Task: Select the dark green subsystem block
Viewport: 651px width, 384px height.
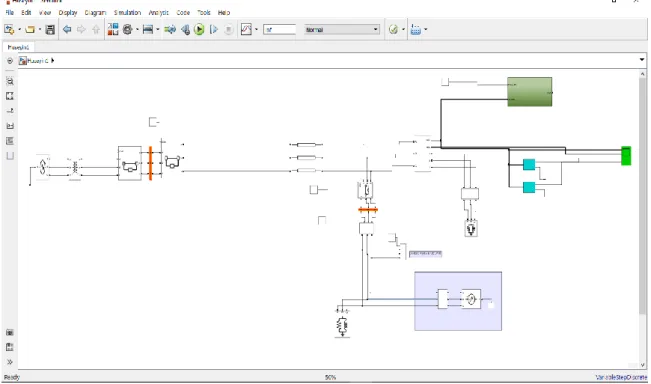Action: pyautogui.click(x=530, y=92)
